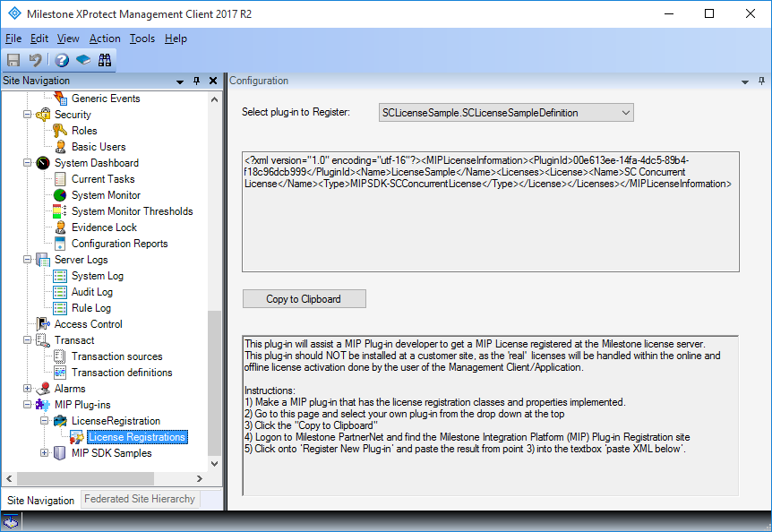Open the Tools menu
Viewport: 772px width, 532px height.
point(142,39)
